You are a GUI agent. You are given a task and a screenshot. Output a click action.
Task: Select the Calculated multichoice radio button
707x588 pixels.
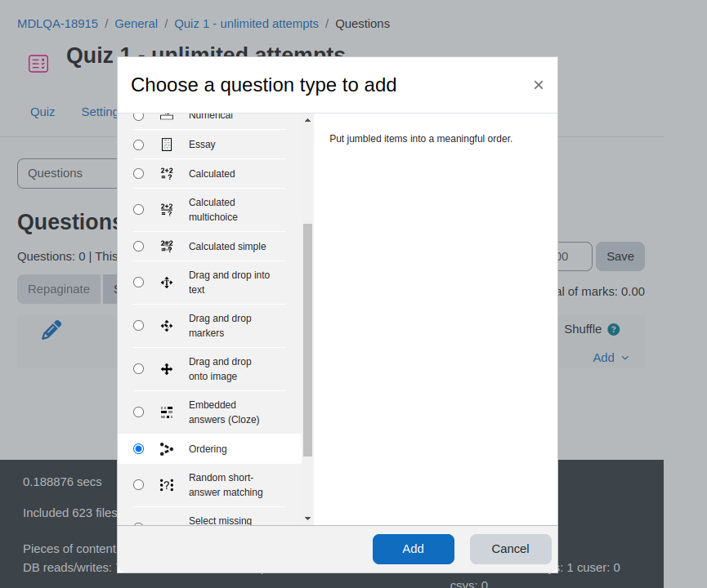click(x=138, y=210)
